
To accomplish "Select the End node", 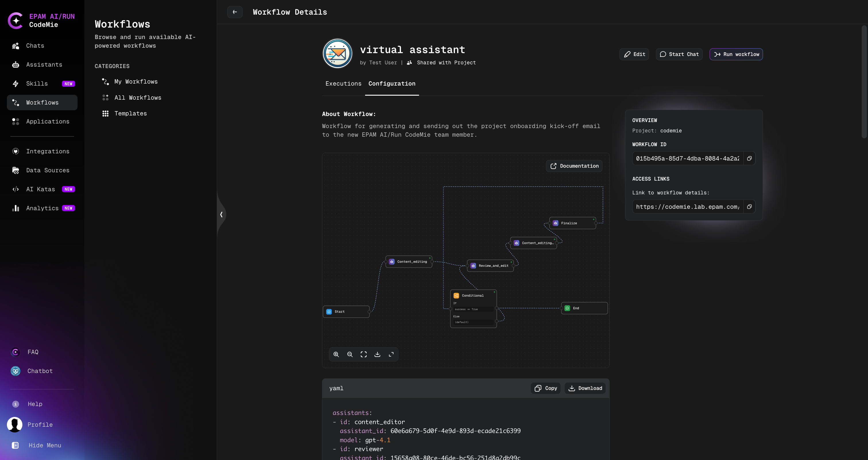I will pos(585,308).
